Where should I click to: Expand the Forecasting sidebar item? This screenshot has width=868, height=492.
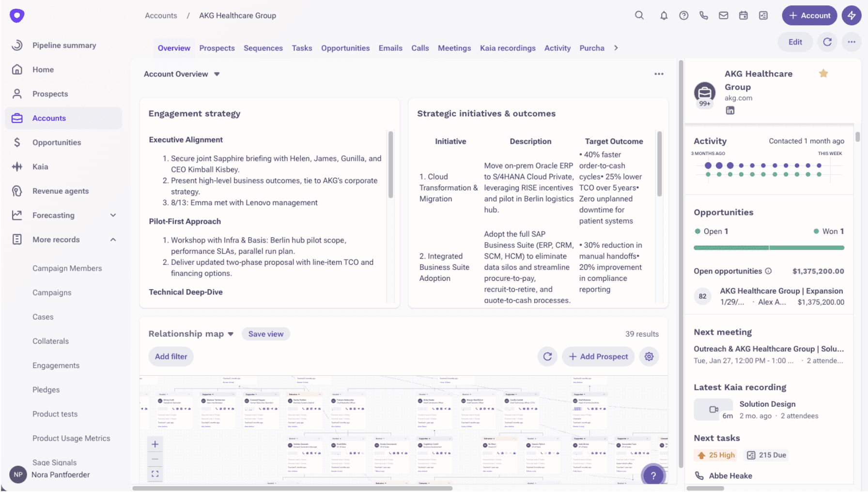pyautogui.click(x=113, y=215)
